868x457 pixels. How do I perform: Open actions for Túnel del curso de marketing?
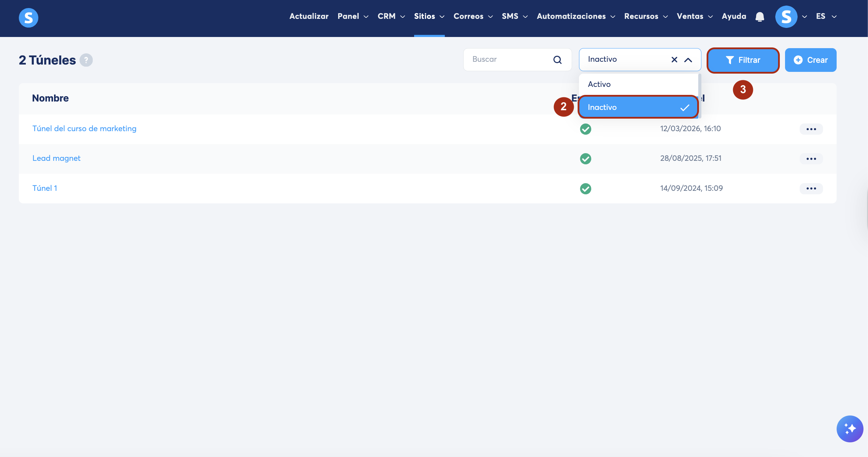(x=811, y=129)
